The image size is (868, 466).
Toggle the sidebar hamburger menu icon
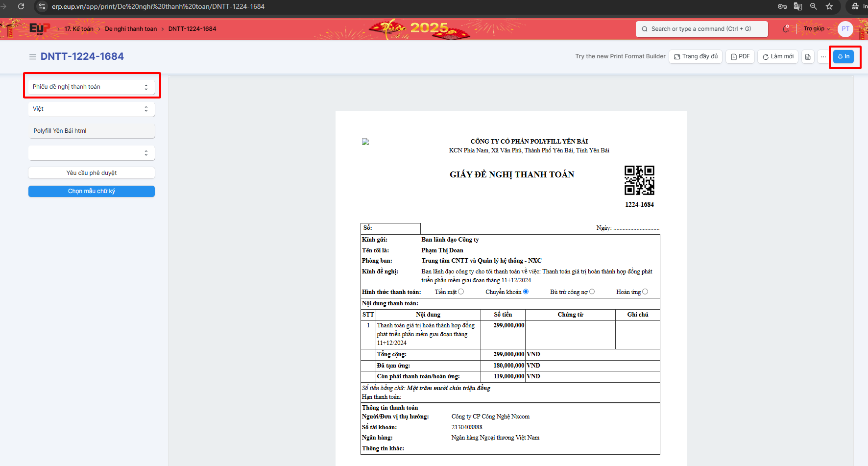pos(33,57)
